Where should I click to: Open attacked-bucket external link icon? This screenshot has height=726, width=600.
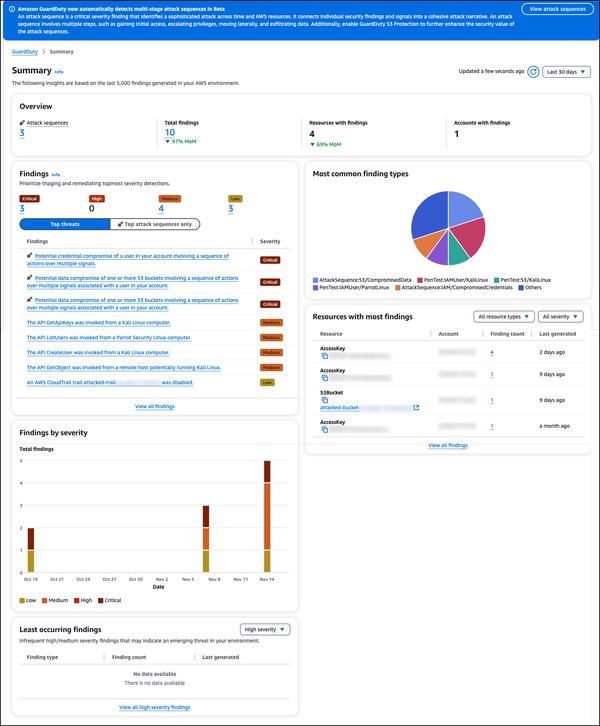coord(416,407)
